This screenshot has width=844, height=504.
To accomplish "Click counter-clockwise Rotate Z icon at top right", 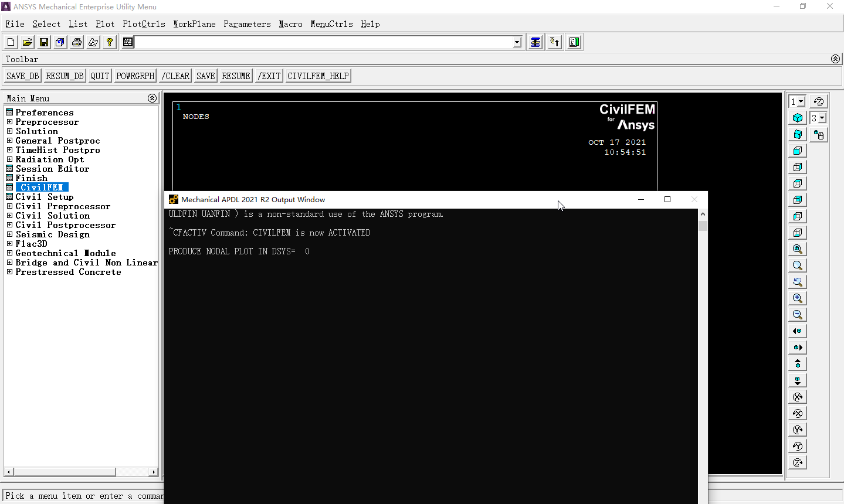I will [819, 101].
